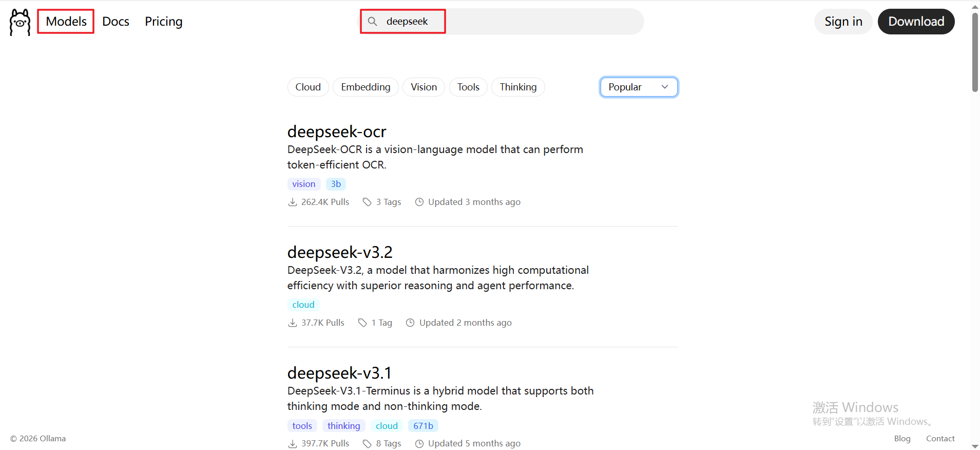Click the 37.7K Pulls text
The height and width of the screenshot is (450, 980).
[323, 323]
